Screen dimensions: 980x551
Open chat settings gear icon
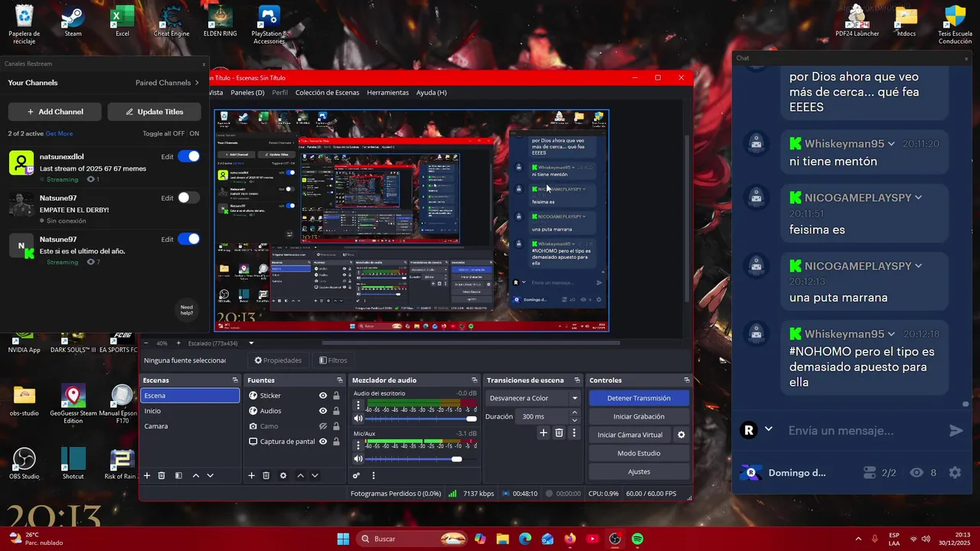(955, 473)
